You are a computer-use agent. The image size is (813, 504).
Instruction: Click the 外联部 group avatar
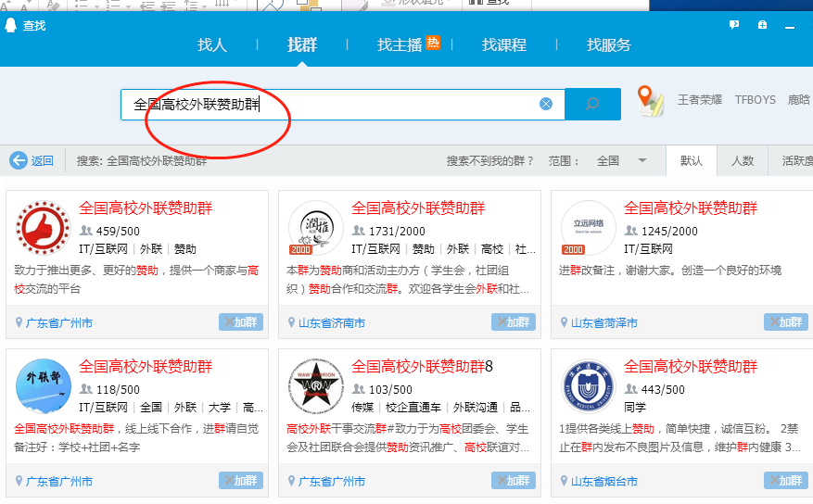tap(43, 386)
